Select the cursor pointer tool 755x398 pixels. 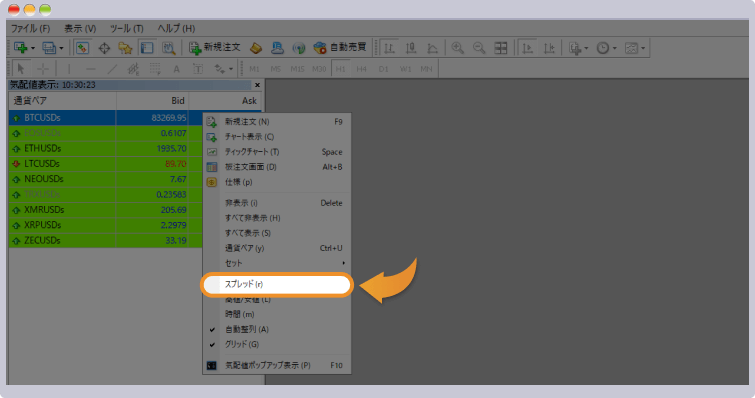(21, 69)
